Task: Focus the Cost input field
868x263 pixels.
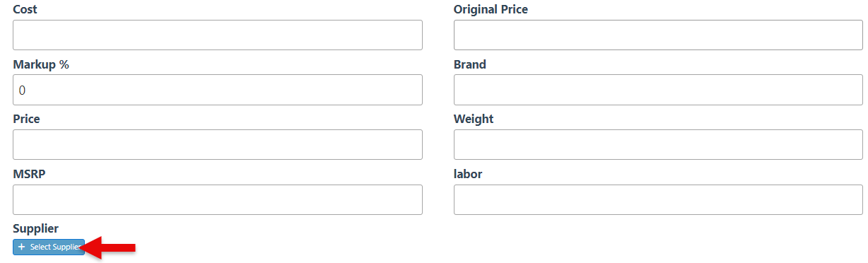Action: pyautogui.click(x=218, y=35)
